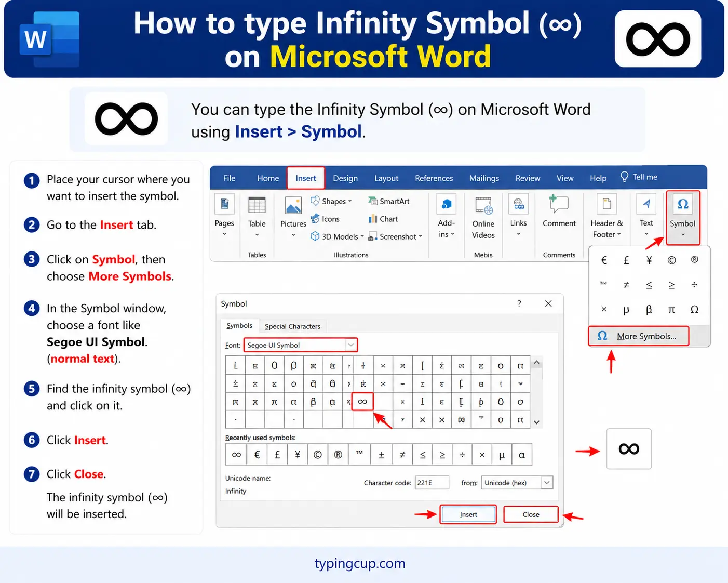Viewport: 728px width, 583px height.
Task: Click the scroll down arrow of symbol grid
Action: click(537, 422)
